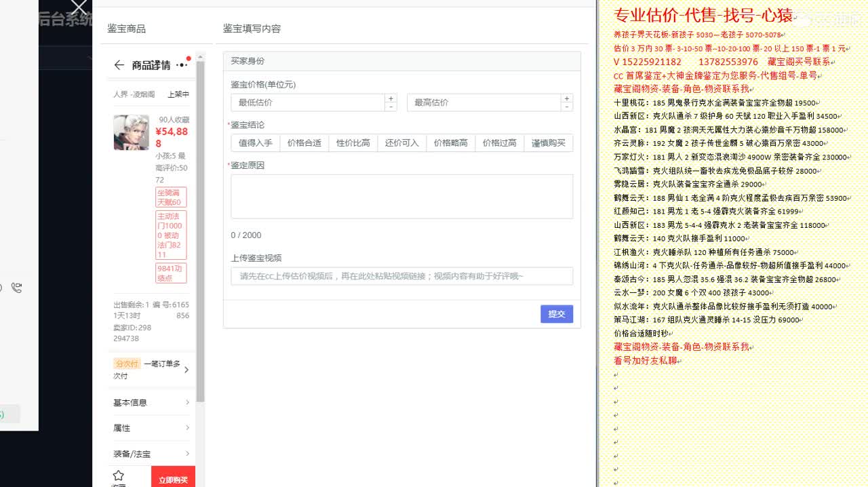868x487 pixels.
Task: Click the price ¥54,888
Action: click(x=172, y=138)
